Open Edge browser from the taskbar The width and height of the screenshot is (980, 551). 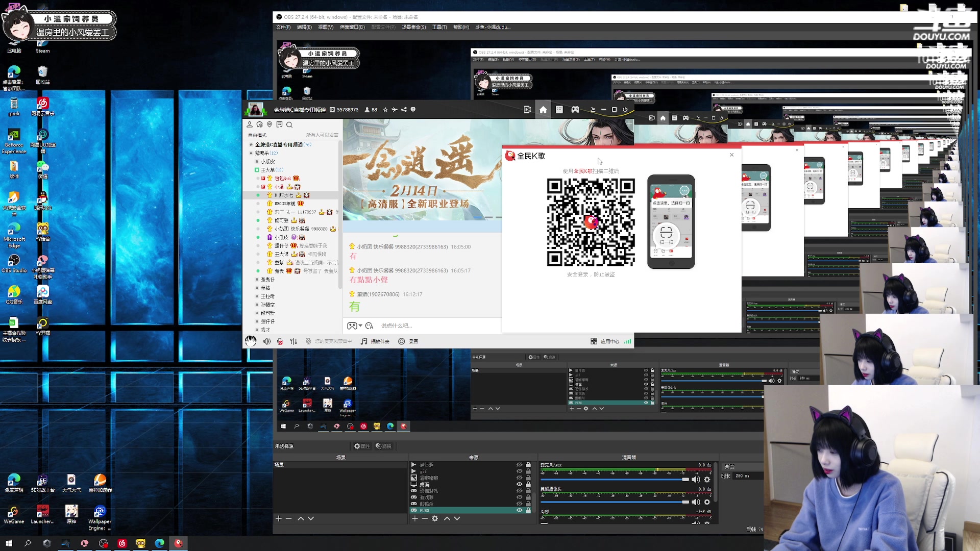[x=160, y=543]
